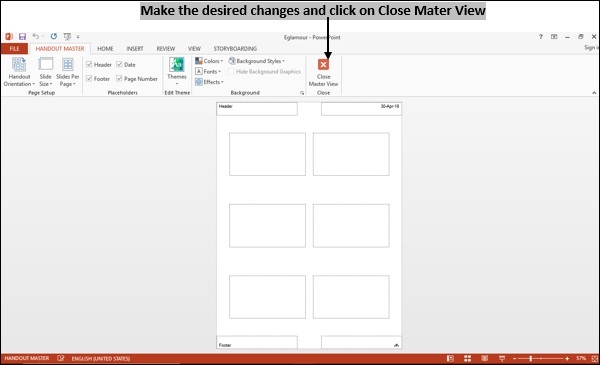Select the Header placeholder on handout

click(257, 109)
